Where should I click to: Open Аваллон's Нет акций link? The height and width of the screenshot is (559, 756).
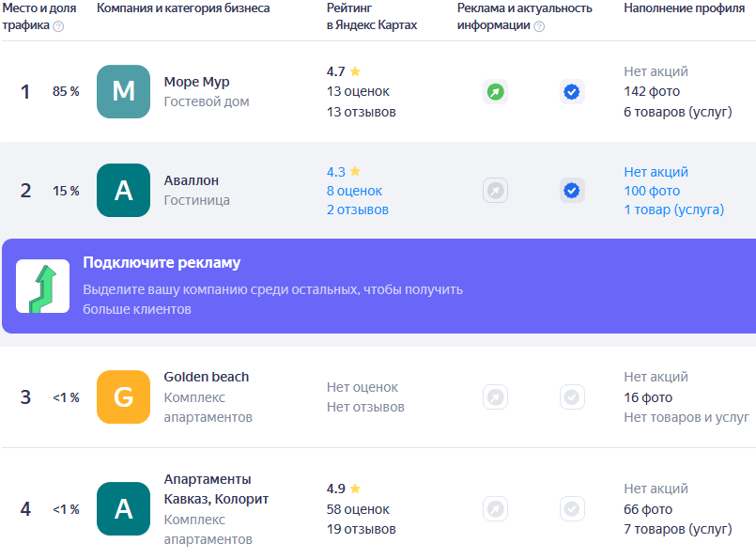[x=656, y=172]
